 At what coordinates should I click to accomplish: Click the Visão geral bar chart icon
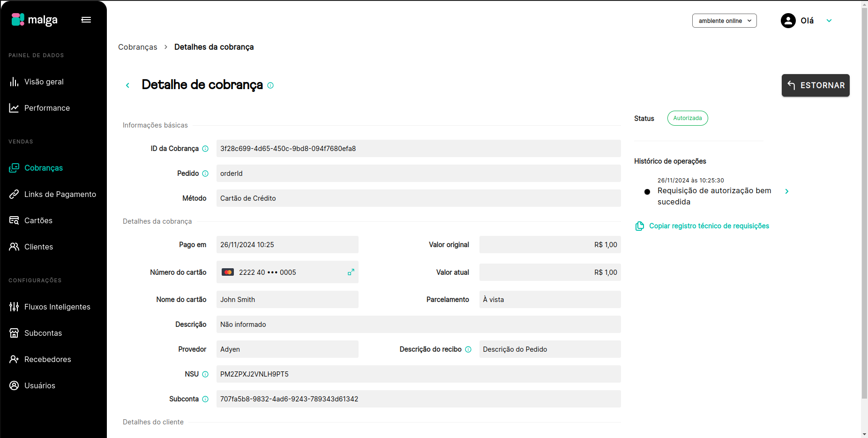tap(14, 82)
